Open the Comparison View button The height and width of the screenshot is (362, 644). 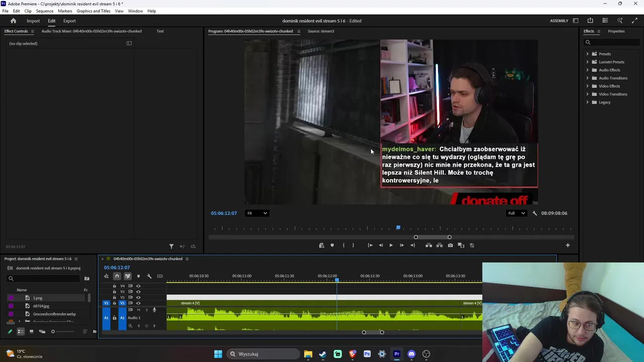[x=461, y=245]
